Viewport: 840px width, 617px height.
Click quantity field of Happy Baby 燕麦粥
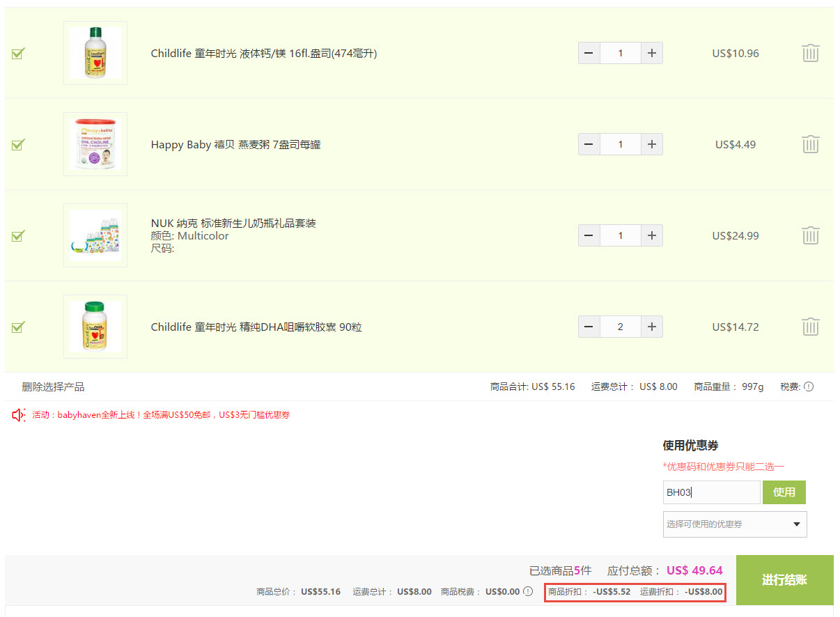click(x=621, y=145)
